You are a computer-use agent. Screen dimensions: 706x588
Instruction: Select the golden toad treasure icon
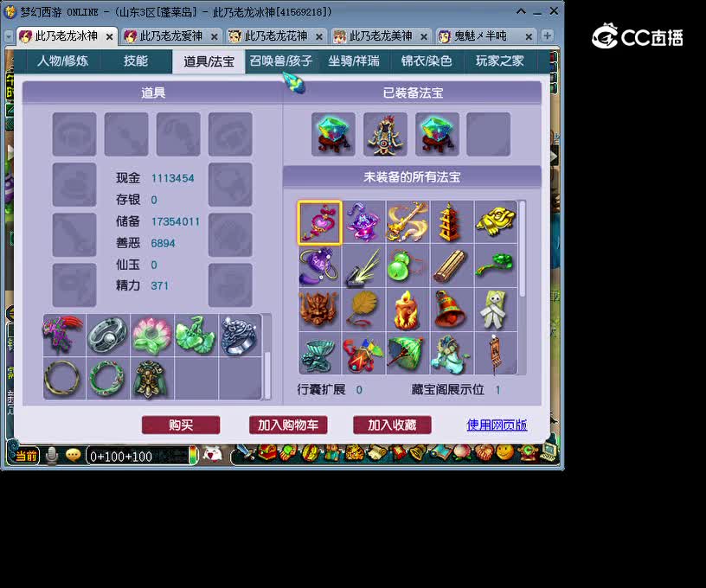click(x=495, y=223)
